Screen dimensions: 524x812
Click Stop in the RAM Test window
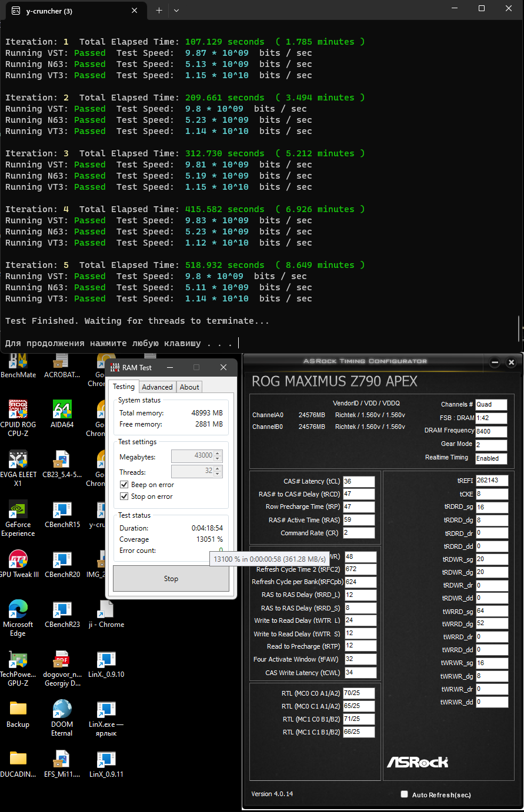click(171, 579)
